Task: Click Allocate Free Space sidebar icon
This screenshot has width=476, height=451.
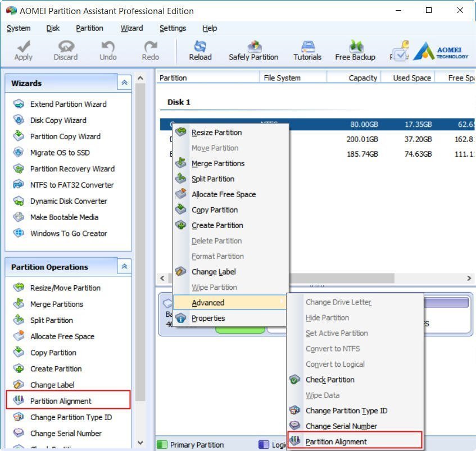Action: 19,336
